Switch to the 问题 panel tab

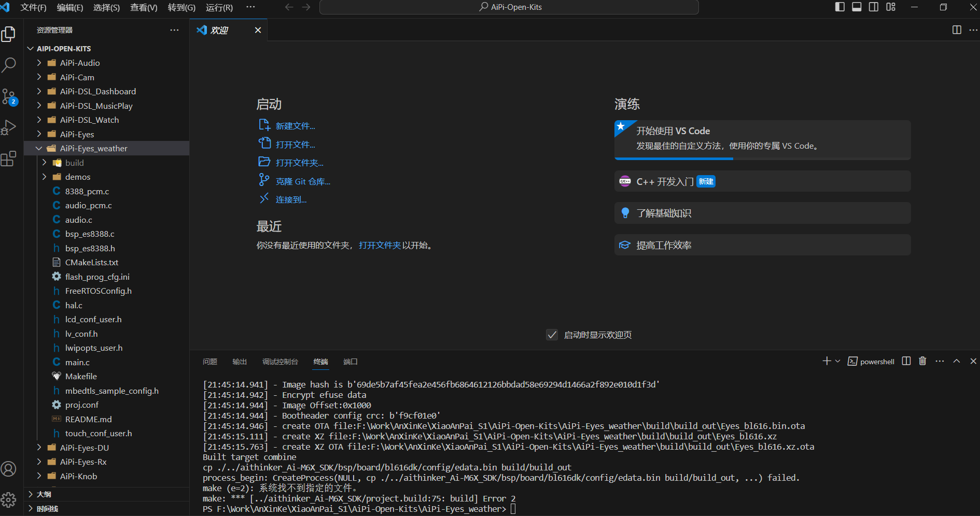click(x=210, y=362)
